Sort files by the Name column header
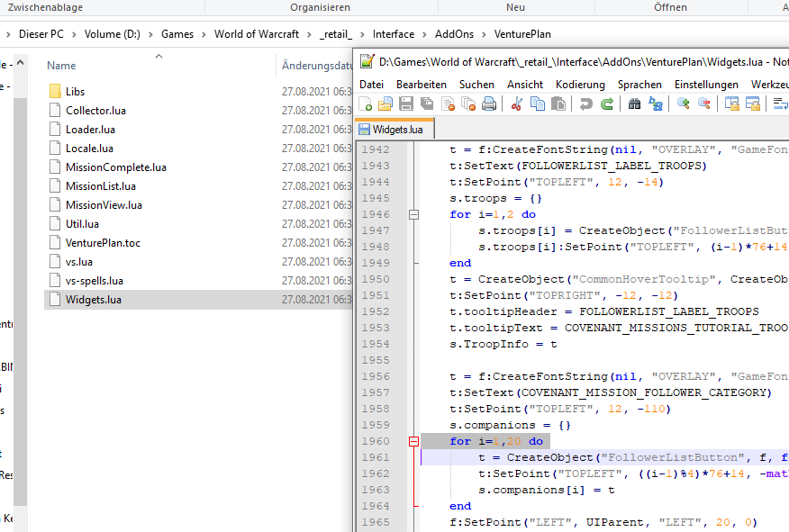Image resolution: width=789 pixels, height=532 pixels. coord(61,66)
